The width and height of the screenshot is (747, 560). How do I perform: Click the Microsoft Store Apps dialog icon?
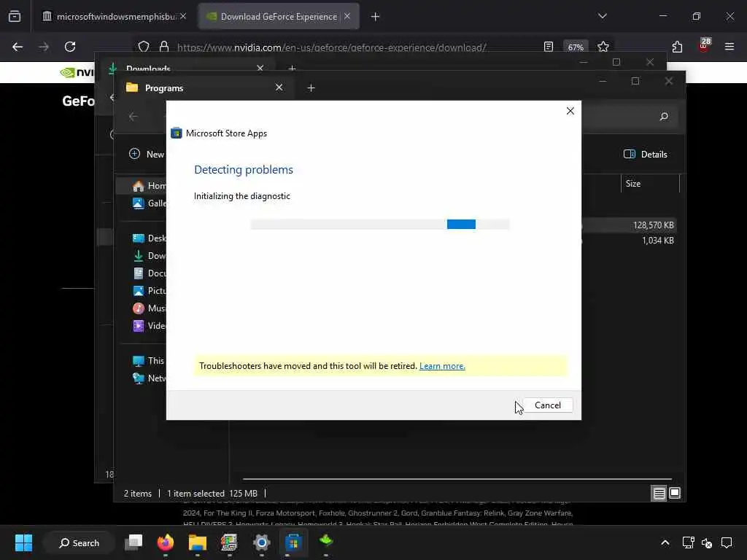point(177,133)
